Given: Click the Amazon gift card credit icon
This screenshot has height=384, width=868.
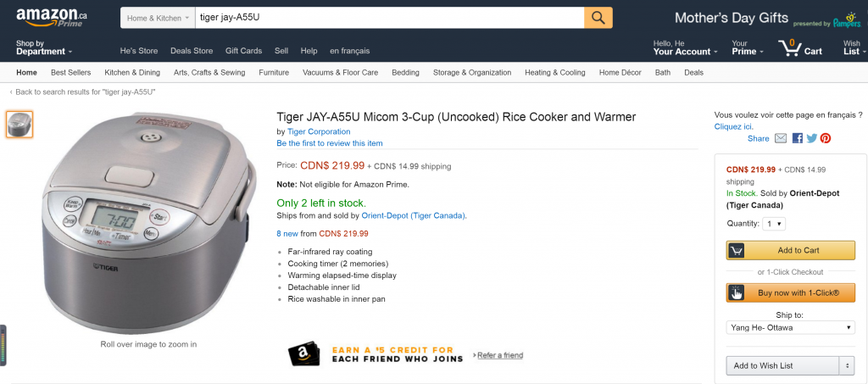Looking at the screenshot, I should click(x=303, y=354).
